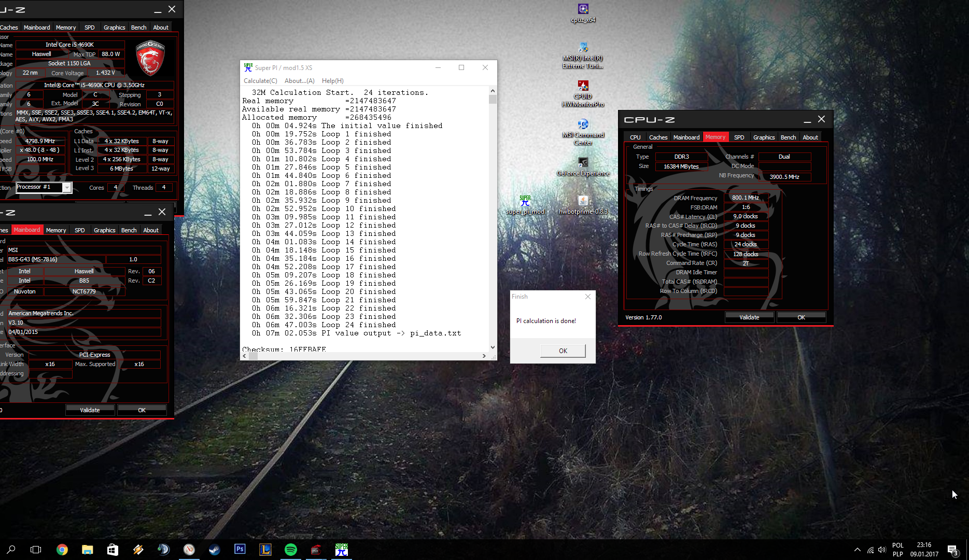Click the NB Frequency value 3900.5 MHz
The width and height of the screenshot is (969, 560).
[x=784, y=177]
